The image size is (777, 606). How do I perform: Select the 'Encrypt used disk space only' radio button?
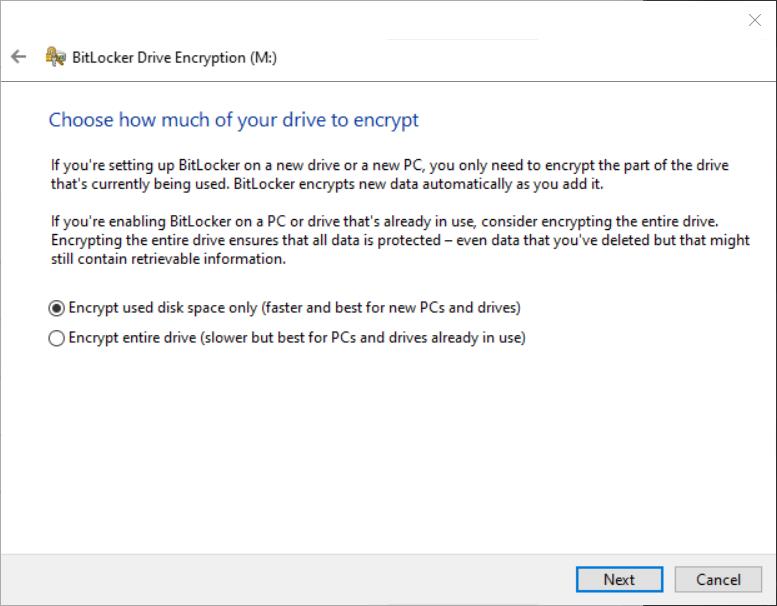coord(57,308)
